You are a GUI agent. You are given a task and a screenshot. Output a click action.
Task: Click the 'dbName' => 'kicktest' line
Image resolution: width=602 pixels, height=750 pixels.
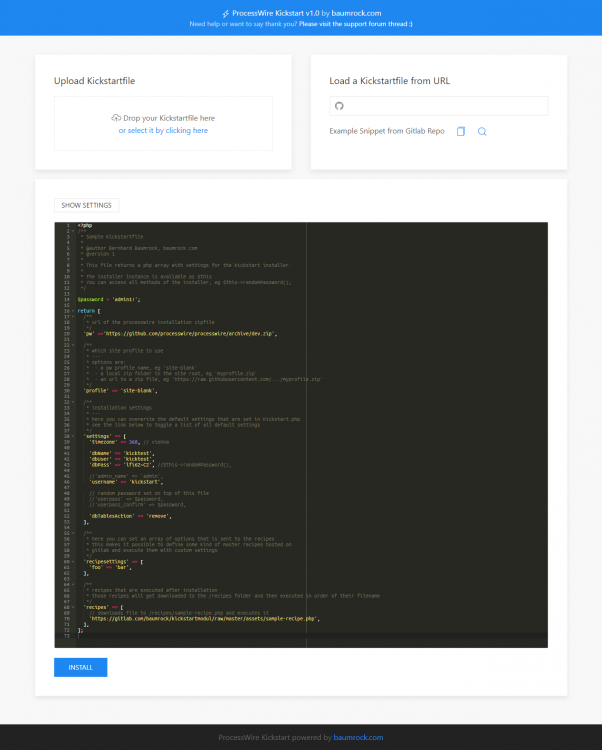tap(122, 453)
